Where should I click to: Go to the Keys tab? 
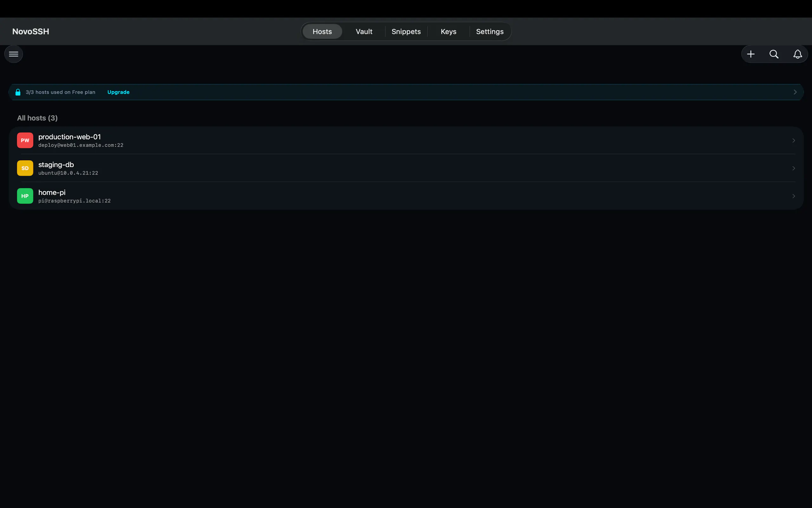click(x=448, y=31)
